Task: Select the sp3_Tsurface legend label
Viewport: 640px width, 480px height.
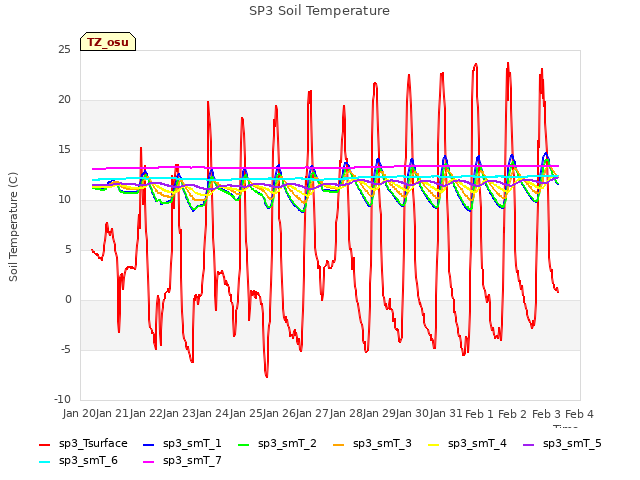Action: (93, 444)
